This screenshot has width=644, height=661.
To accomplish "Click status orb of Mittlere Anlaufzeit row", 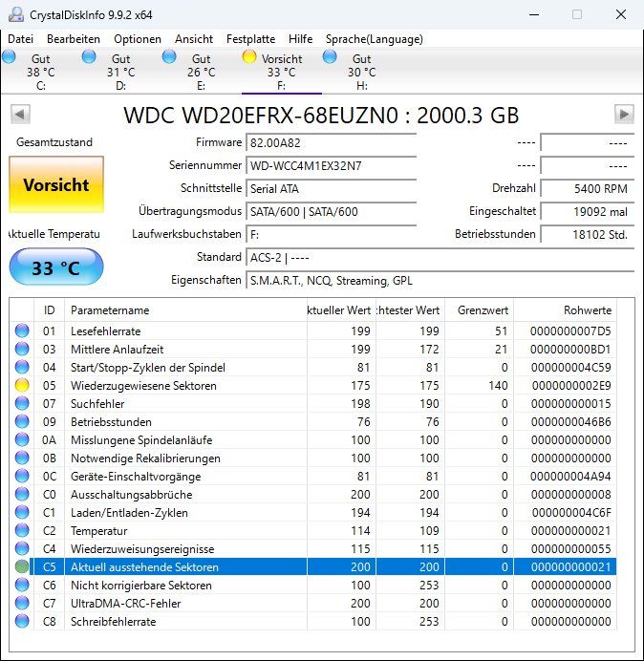I will point(22,349).
